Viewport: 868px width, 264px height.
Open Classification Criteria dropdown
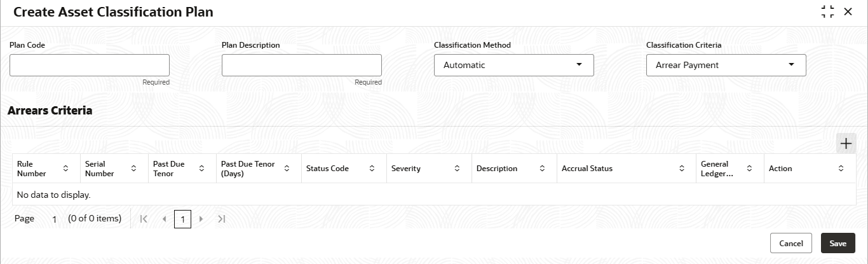(x=726, y=65)
